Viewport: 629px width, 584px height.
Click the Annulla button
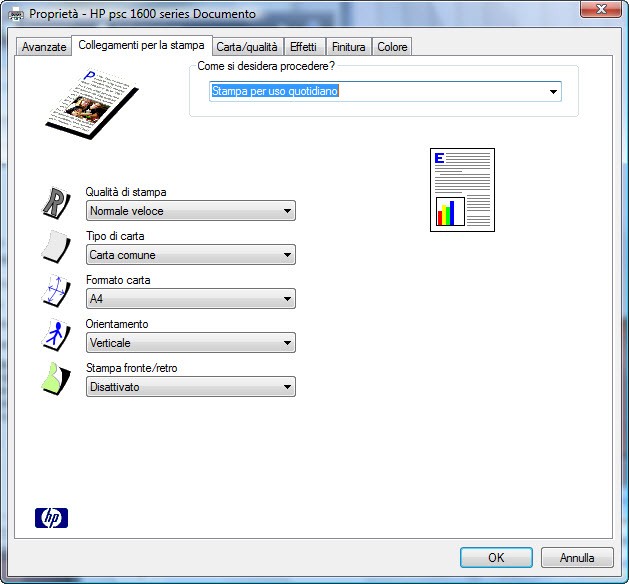coord(577,558)
